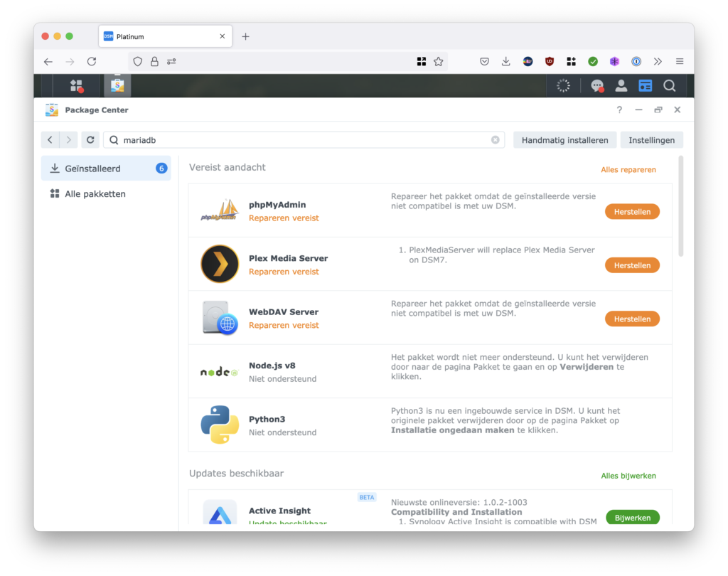Bookmark this page with star icon
Image resolution: width=728 pixels, height=576 pixels.
click(438, 61)
